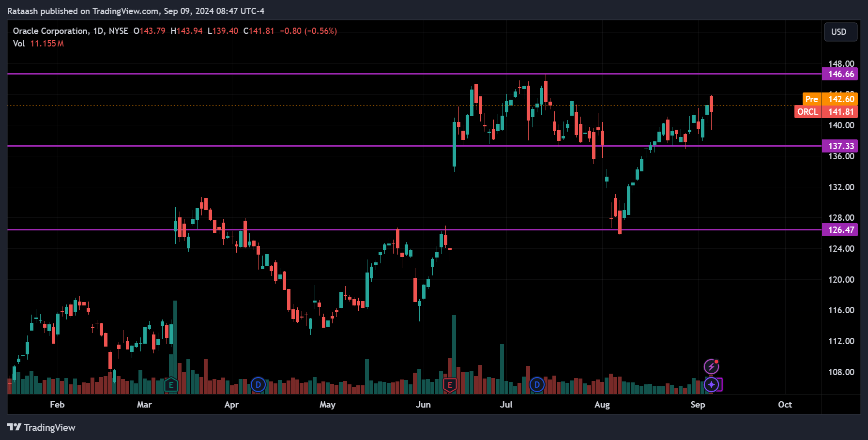Click the July dividend 'D' marker icon
The height and width of the screenshot is (440, 868).
point(537,385)
